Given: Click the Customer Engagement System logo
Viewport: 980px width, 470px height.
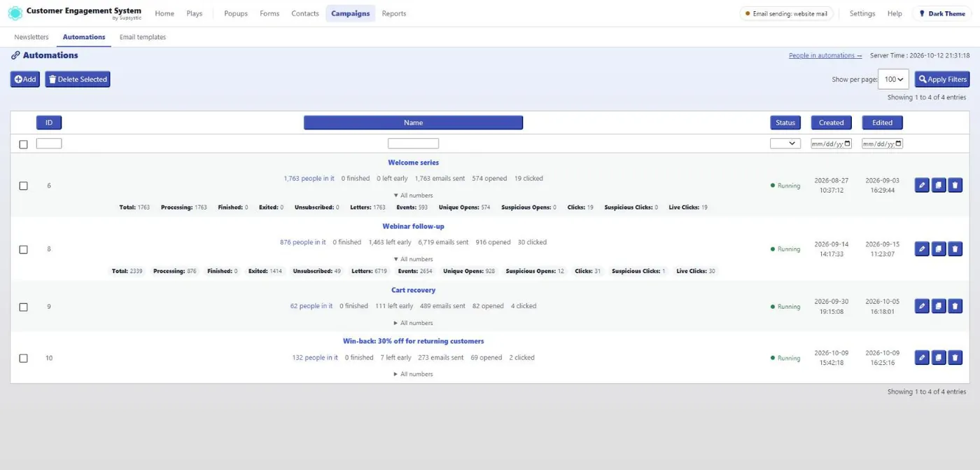Looking at the screenshot, I should tap(74, 13).
